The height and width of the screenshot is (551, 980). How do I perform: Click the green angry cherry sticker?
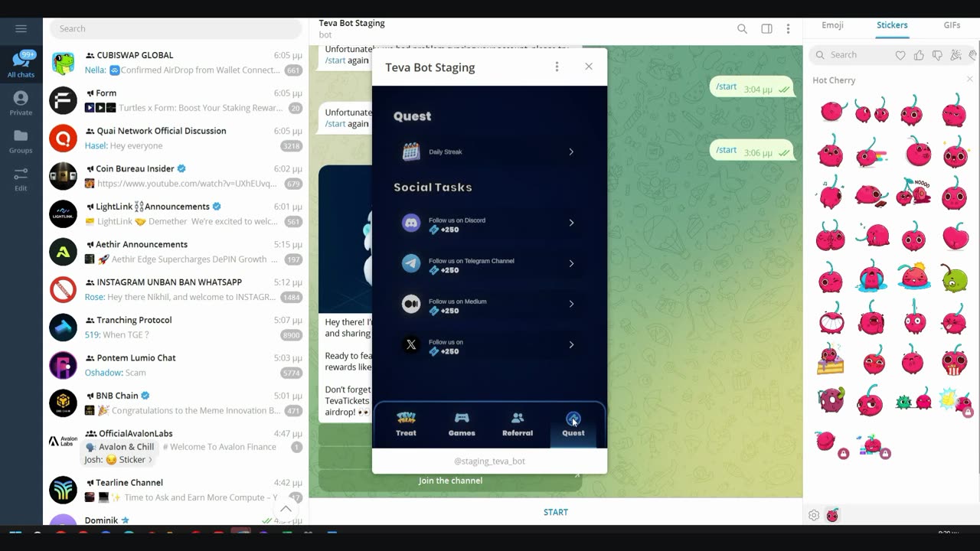point(954,277)
